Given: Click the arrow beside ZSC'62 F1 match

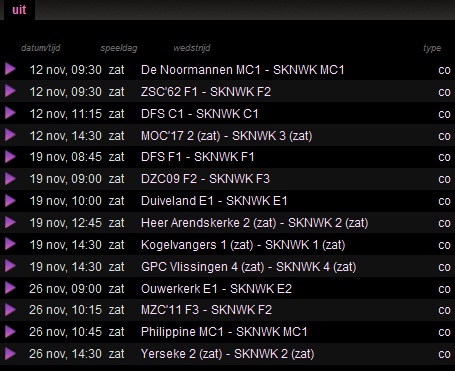Looking at the screenshot, I should 10,91.
